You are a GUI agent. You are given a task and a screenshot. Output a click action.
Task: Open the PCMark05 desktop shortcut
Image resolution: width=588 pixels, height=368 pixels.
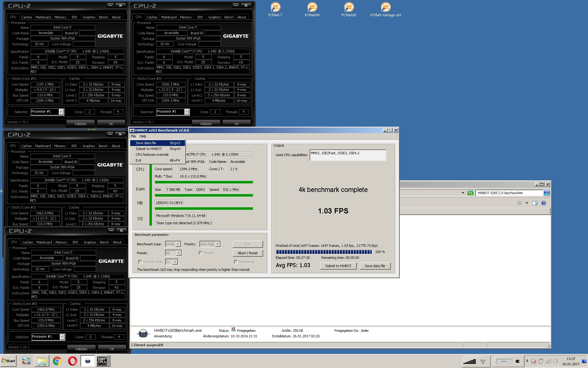(349, 9)
